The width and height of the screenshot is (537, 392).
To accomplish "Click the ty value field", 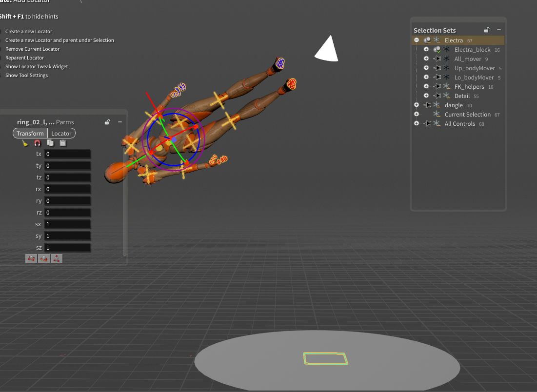I will tap(67, 166).
